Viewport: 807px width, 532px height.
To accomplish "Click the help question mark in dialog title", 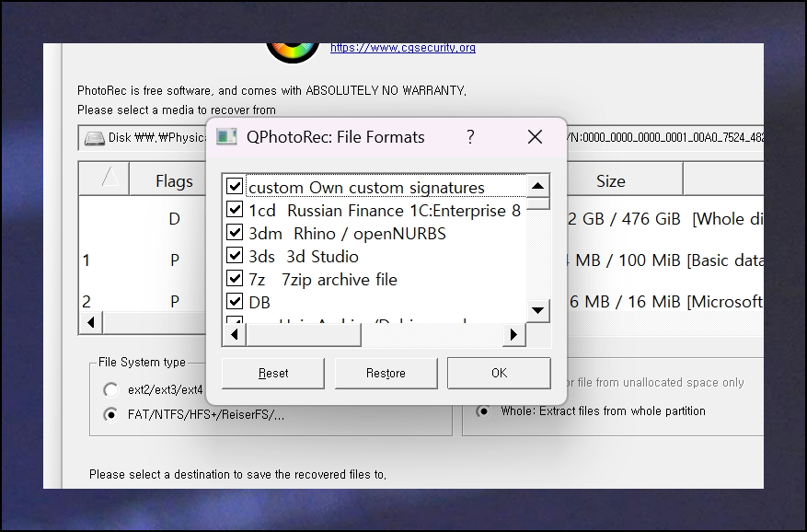I will click(x=470, y=137).
